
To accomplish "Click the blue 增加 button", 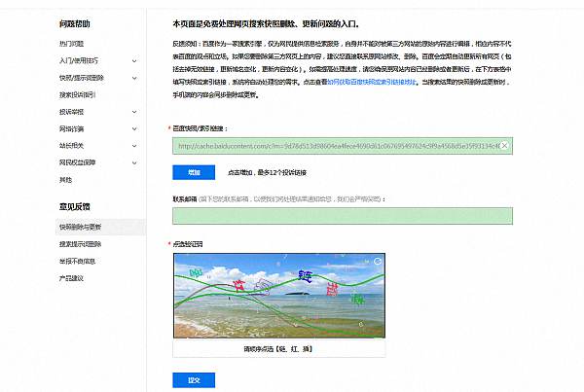I will coord(193,172).
